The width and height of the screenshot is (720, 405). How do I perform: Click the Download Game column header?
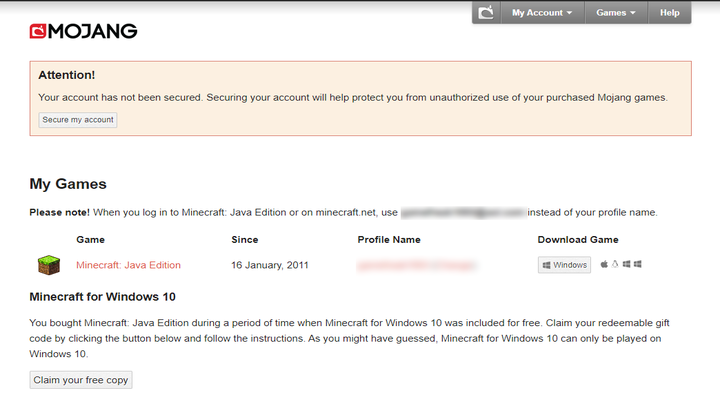pyautogui.click(x=578, y=240)
